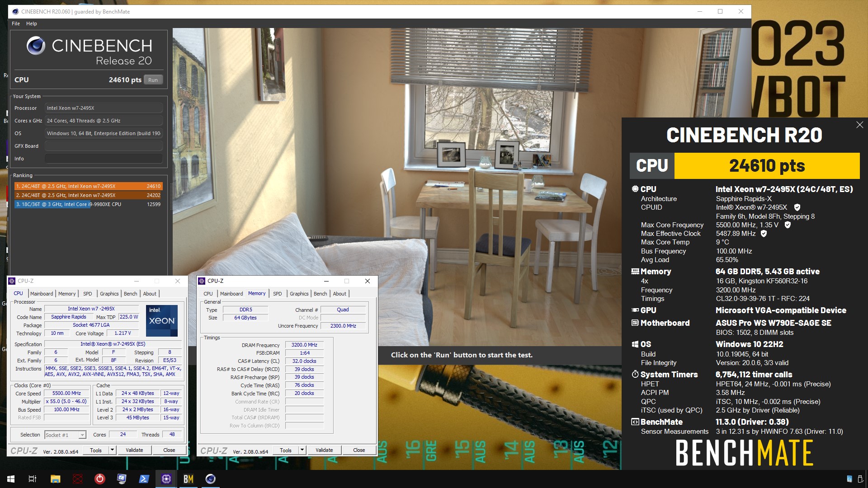Click the Cinebench title bar app icon
868x488 pixels.
coord(16,12)
